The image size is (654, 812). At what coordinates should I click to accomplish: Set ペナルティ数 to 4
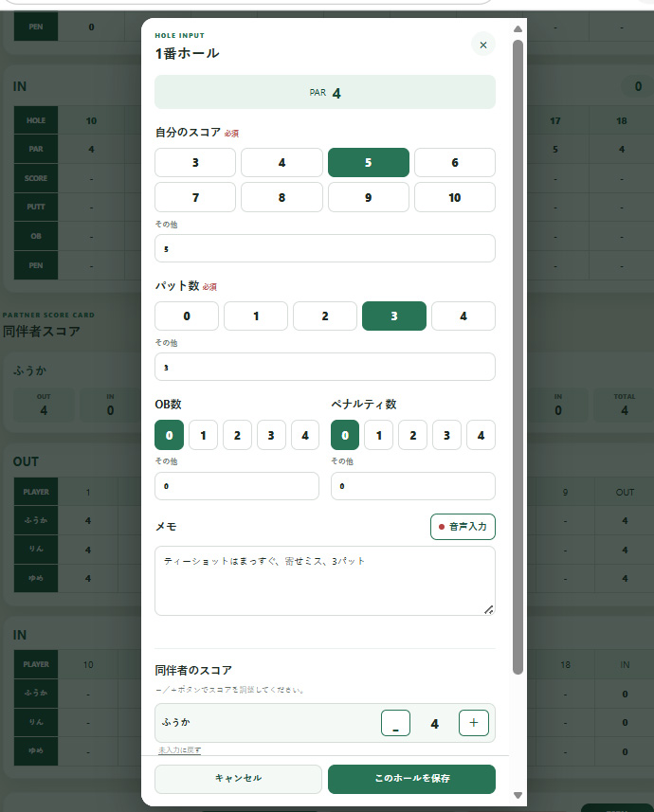click(x=481, y=435)
